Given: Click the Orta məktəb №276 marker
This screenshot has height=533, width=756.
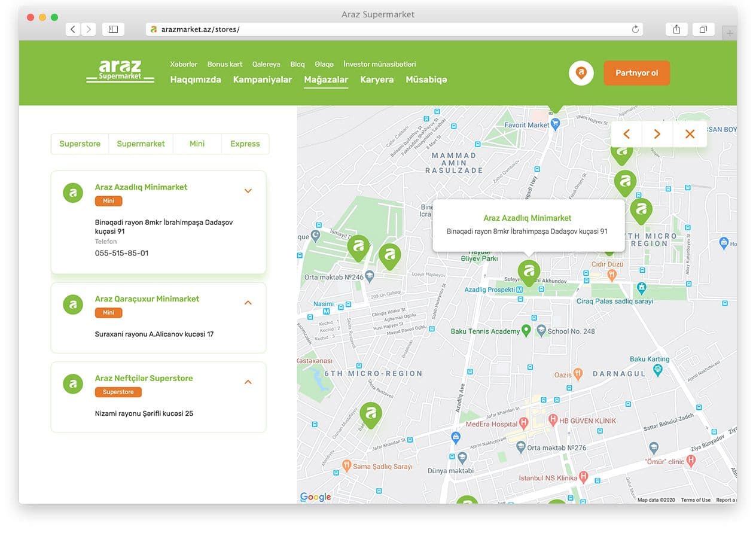Looking at the screenshot, I should (520, 447).
